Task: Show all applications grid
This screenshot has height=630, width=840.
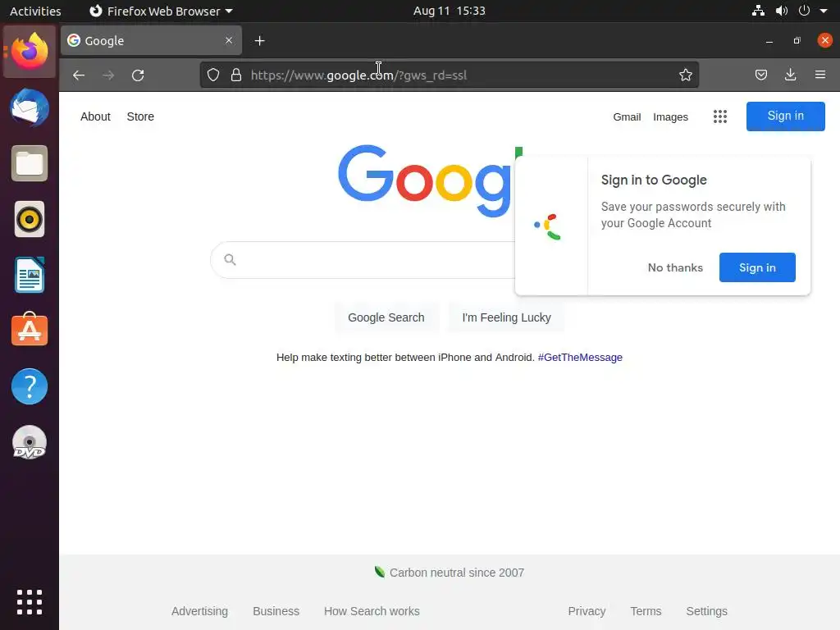Action: click(x=30, y=602)
